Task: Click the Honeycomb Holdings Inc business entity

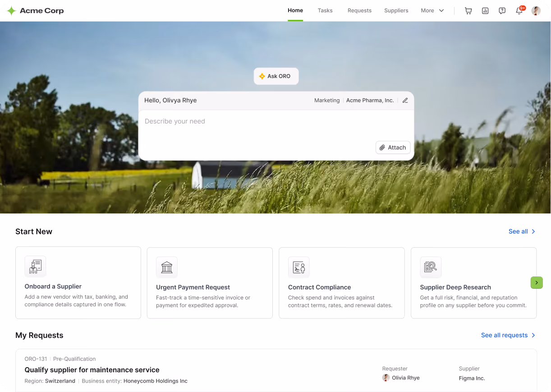Action: [156, 381]
